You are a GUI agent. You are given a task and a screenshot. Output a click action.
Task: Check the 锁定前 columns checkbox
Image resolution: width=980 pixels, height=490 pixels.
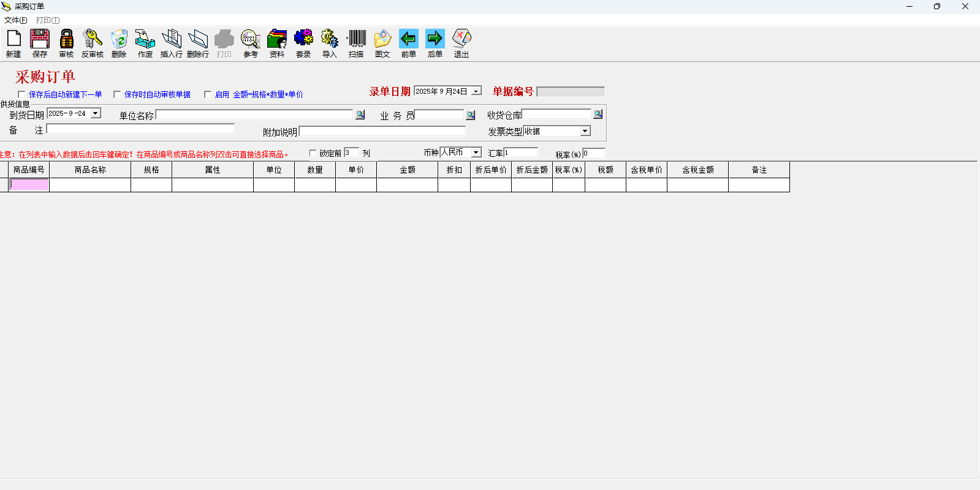[313, 153]
